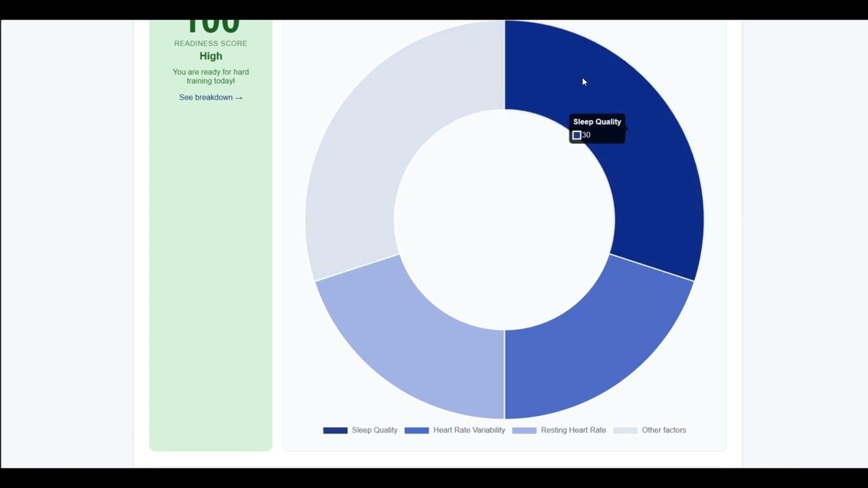Click the Sleep Quality tooltip title
868x488 pixels.
[597, 122]
